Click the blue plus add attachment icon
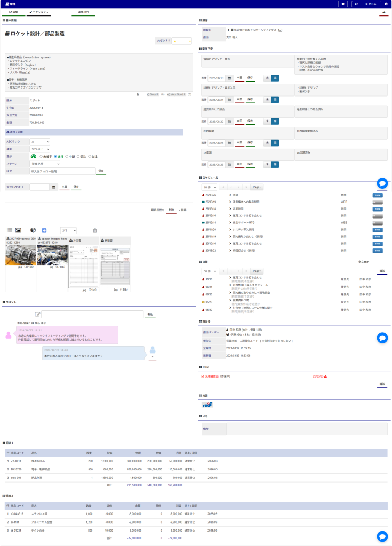Viewport: 392px width, 546px height. (44, 230)
